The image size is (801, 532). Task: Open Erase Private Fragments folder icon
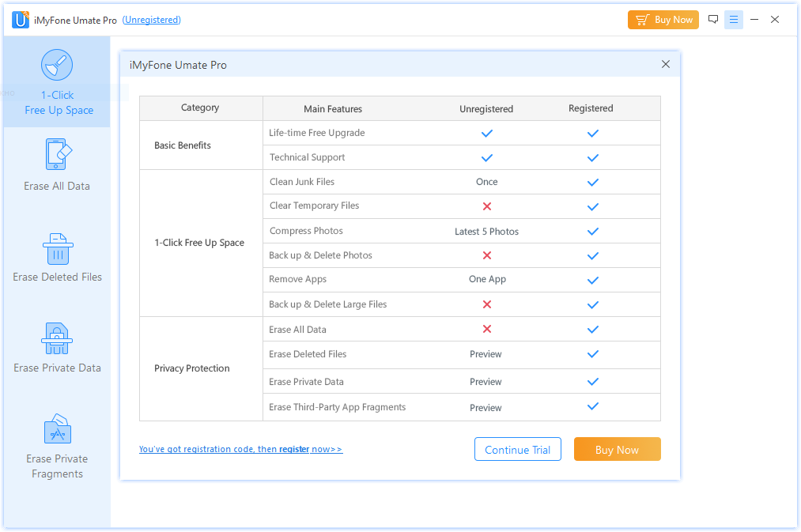click(57, 429)
